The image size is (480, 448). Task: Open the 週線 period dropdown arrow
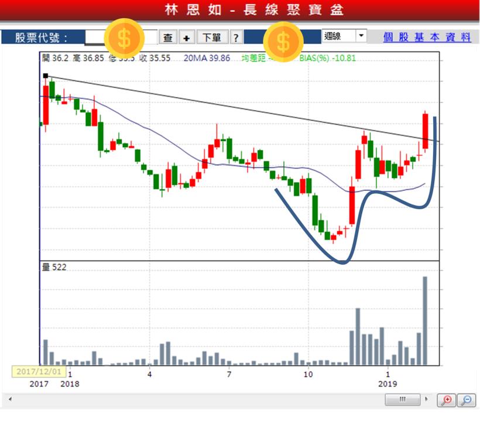tap(361, 36)
